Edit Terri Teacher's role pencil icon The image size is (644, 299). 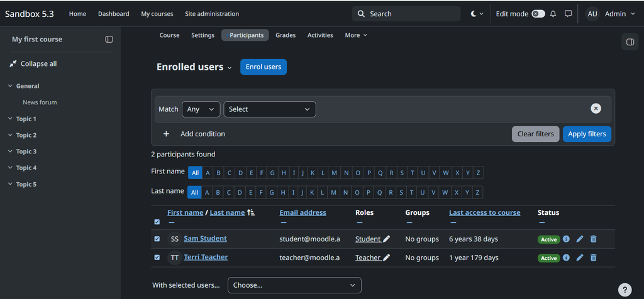(x=387, y=258)
